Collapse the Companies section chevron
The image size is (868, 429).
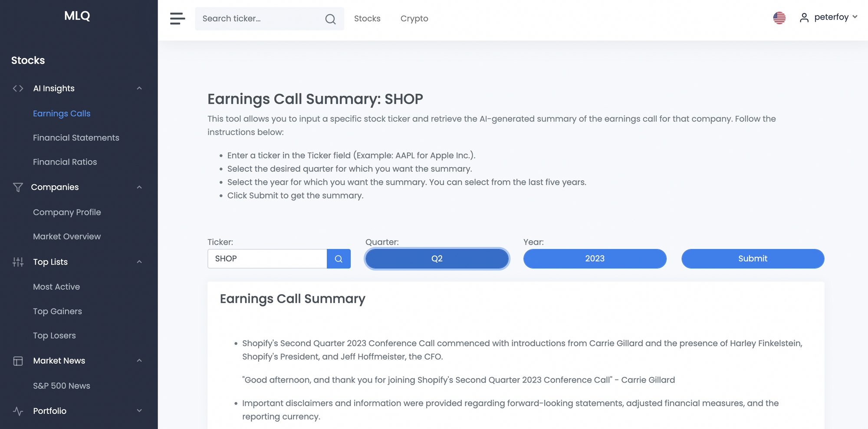point(139,187)
